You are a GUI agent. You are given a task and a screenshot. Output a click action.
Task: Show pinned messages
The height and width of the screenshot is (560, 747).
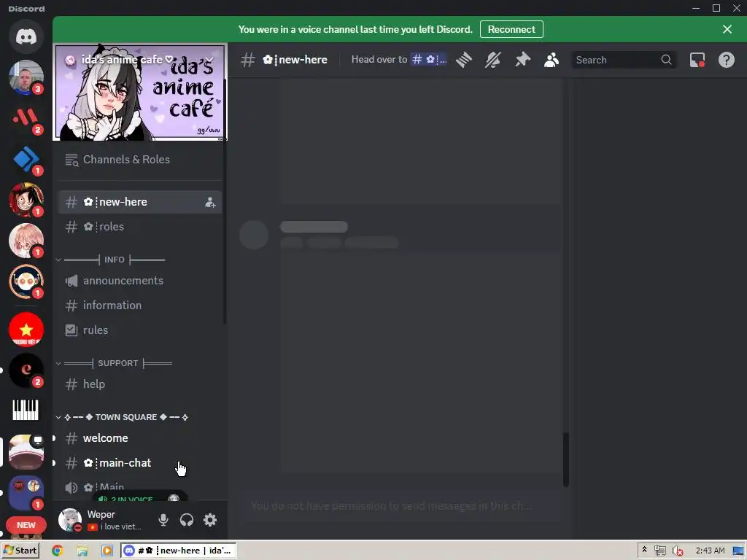click(x=522, y=60)
